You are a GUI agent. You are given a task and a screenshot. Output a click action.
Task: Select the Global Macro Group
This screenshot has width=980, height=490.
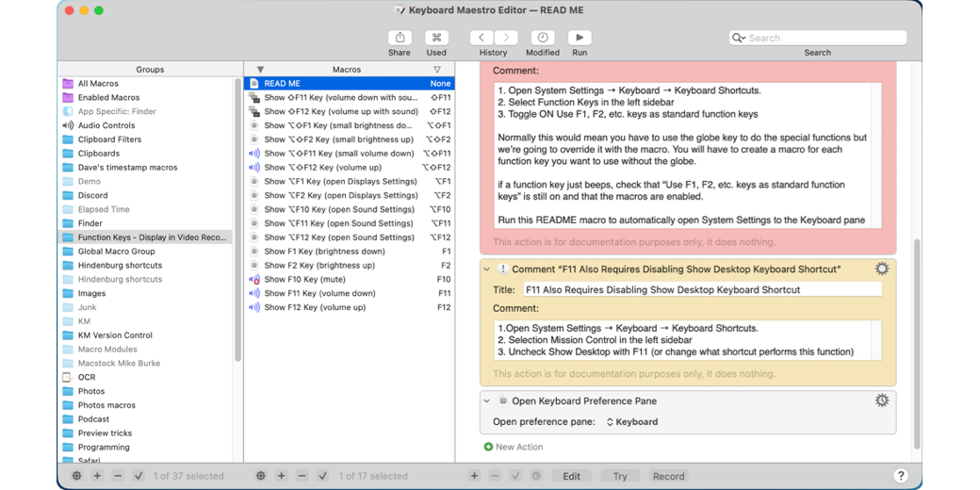146,252
